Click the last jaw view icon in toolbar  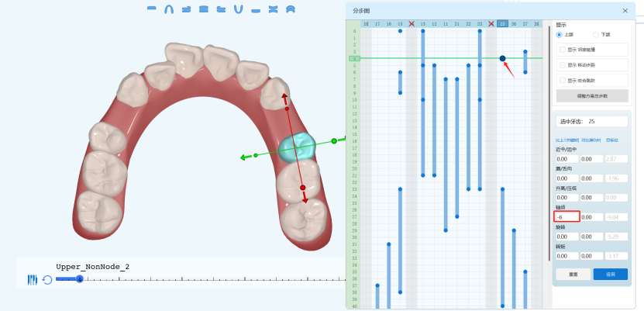291,9
